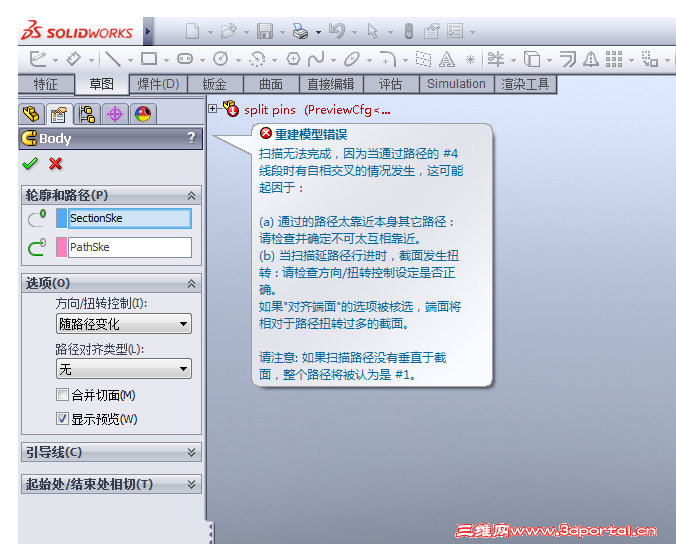Confirm the sweep with green checkmark
The width and height of the screenshot is (676, 544).
click(x=30, y=164)
